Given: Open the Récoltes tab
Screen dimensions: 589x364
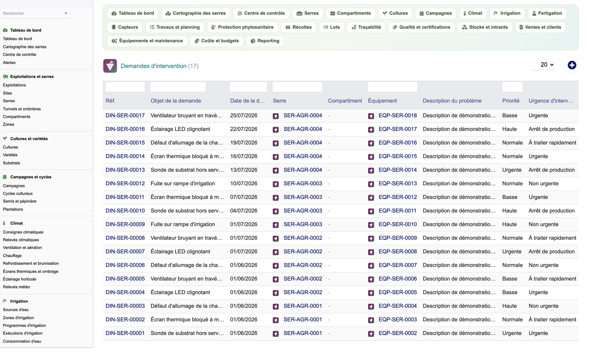Looking at the screenshot, I should click(299, 27).
